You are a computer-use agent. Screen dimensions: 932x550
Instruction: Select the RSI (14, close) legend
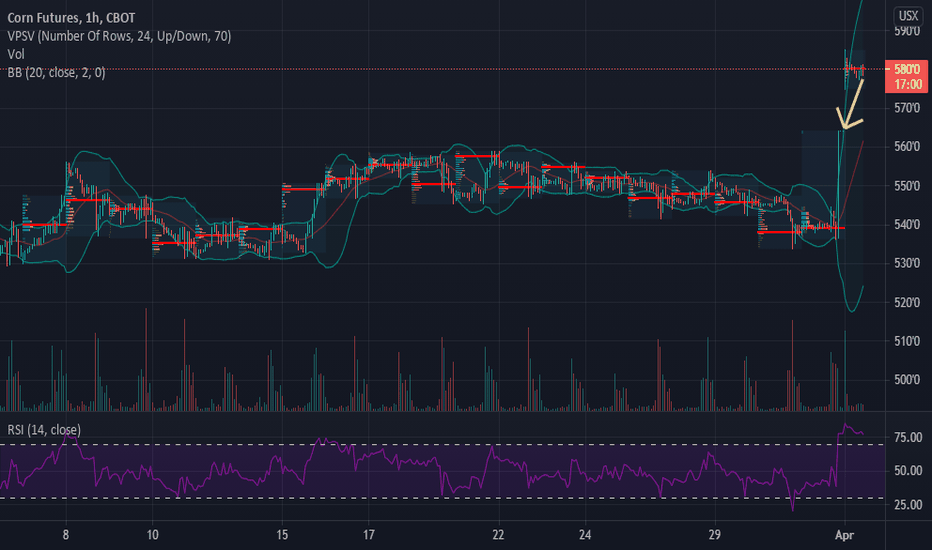44,429
